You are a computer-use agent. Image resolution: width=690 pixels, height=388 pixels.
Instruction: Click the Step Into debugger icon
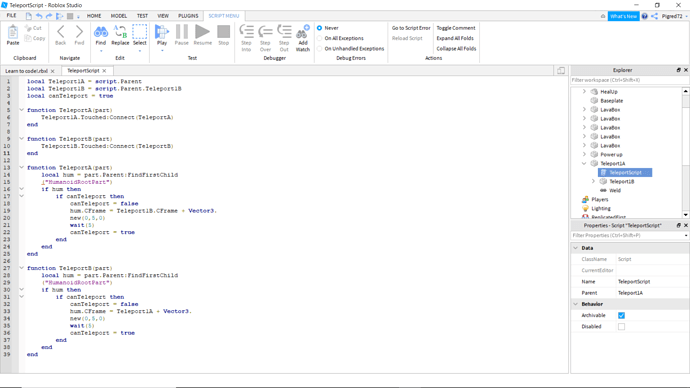(246, 32)
